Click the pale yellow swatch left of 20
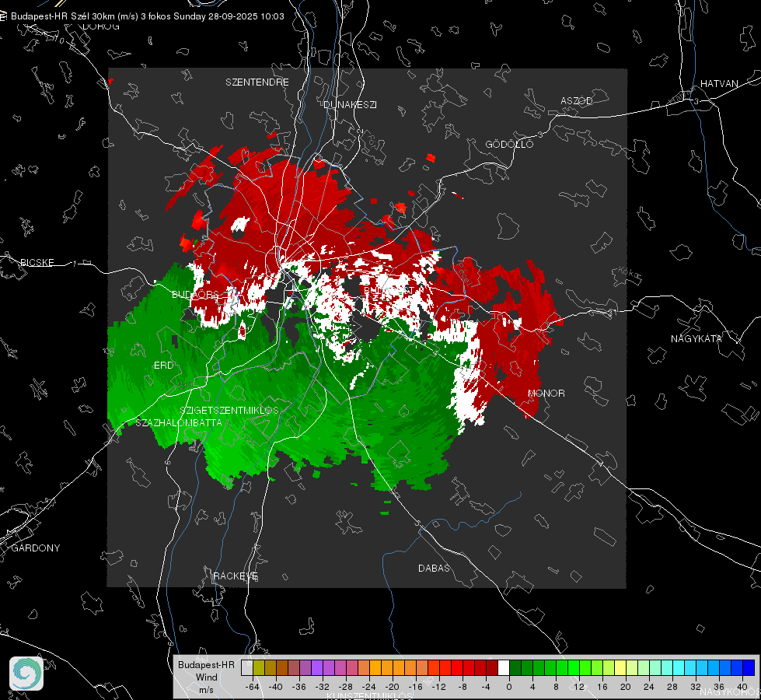The width and height of the screenshot is (761, 700). (620, 668)
